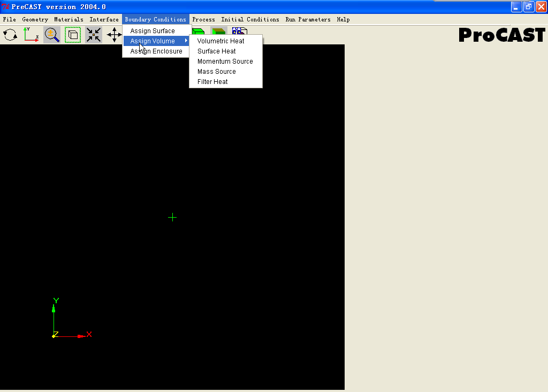Click the center/fit converging arrows icon
The height and width of the screenshot is (392, 548).
point(94,35)
